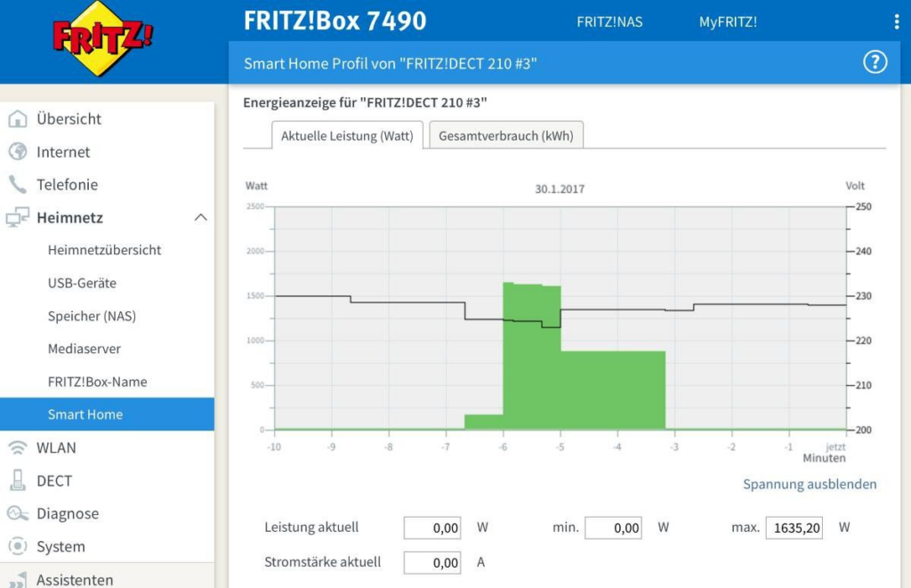Hide the voltage curve via Spannung ausblenden

[x=810, y=484]
